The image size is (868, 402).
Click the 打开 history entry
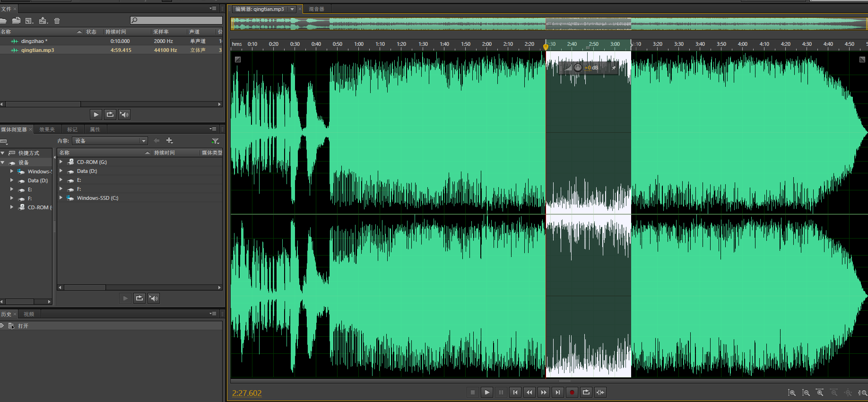point(112,326)
